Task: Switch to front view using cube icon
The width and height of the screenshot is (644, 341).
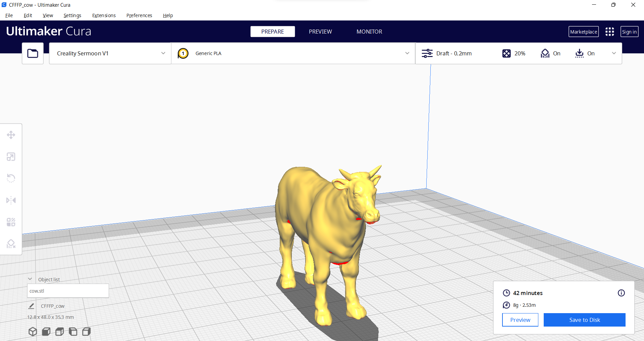Action: coord(46,332)
